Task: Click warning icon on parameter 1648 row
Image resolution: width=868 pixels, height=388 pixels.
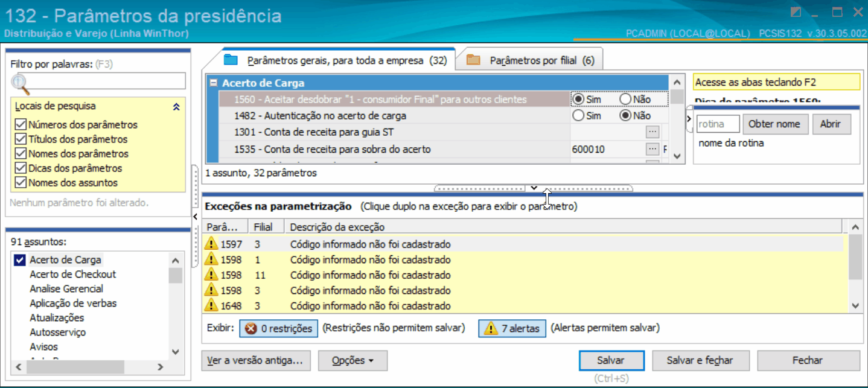Action: (x=211, y=305)
